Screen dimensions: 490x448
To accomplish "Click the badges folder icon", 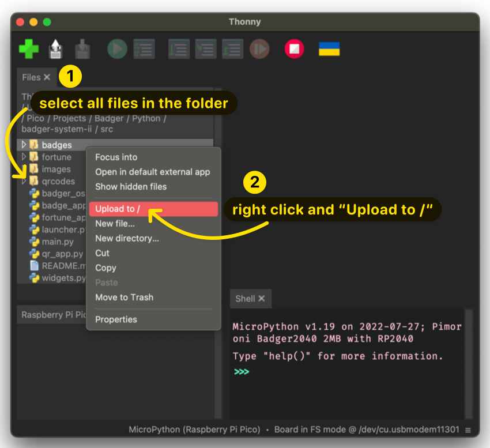I will pos(34,145).
